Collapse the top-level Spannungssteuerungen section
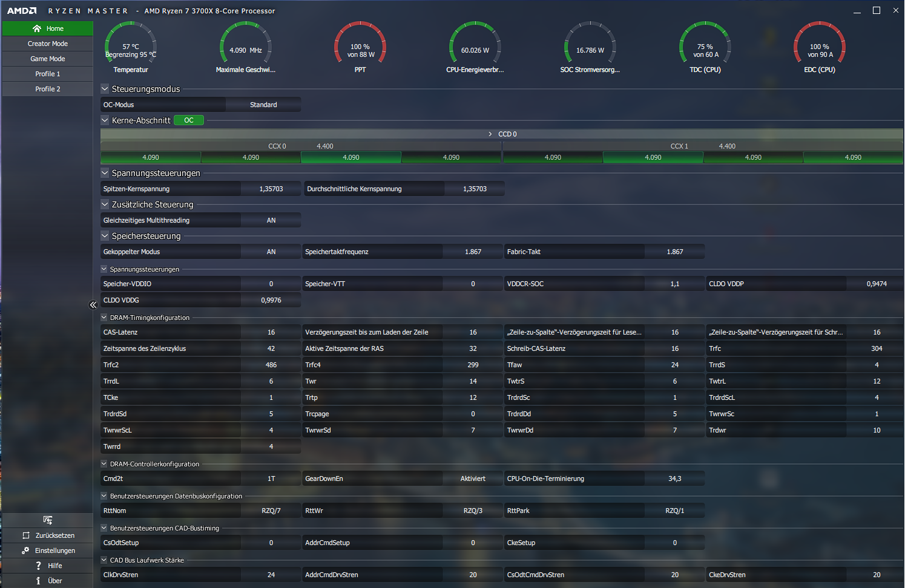Screen dimensions: 905x588 (105, 173)
